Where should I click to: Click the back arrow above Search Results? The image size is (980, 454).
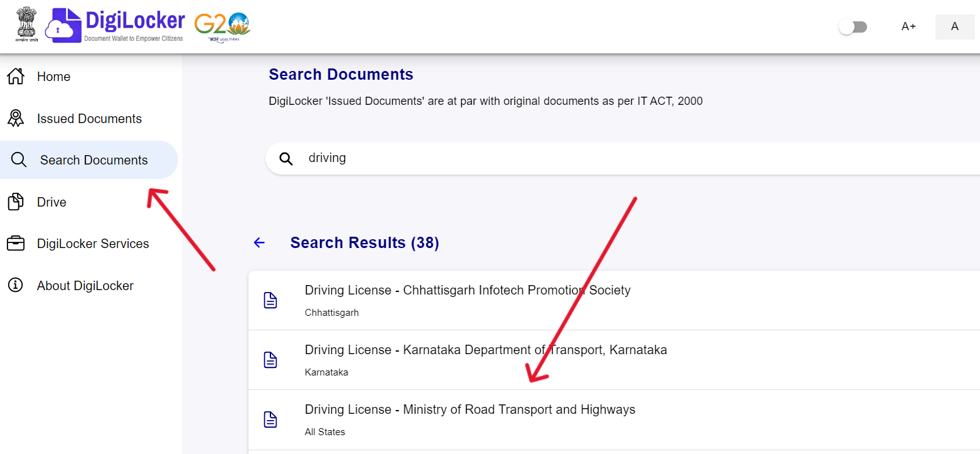(259, 242)
